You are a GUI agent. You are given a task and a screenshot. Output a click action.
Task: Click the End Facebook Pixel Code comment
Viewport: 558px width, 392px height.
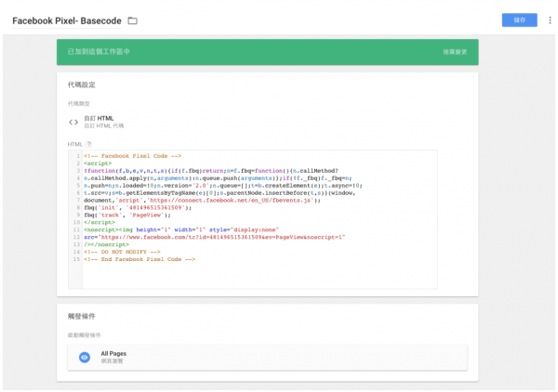pyautogui.click(x=139, y=259)
